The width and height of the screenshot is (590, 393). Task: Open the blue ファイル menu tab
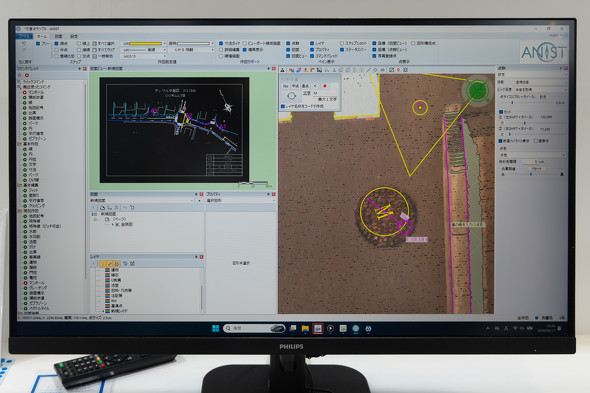pos(24,36)
